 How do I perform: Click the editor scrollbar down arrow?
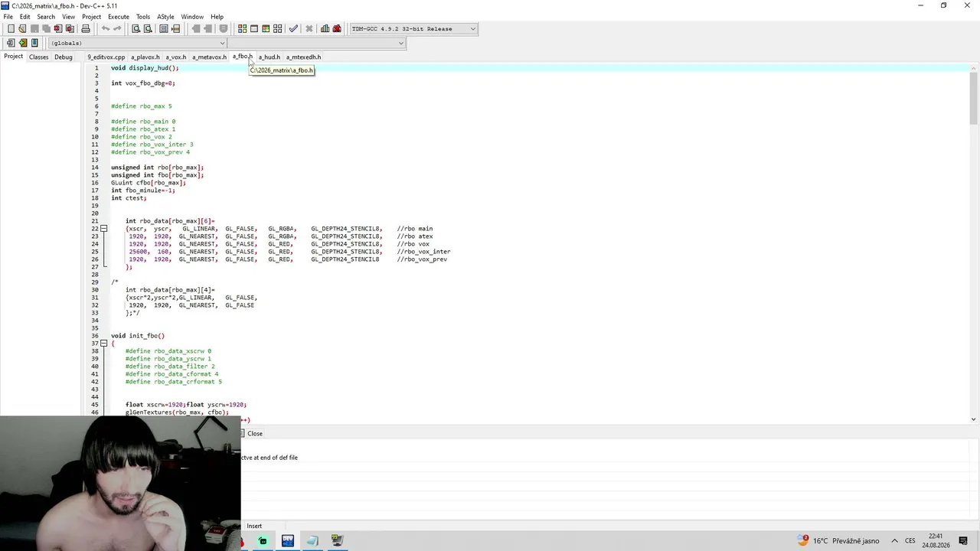pos(974,419)
